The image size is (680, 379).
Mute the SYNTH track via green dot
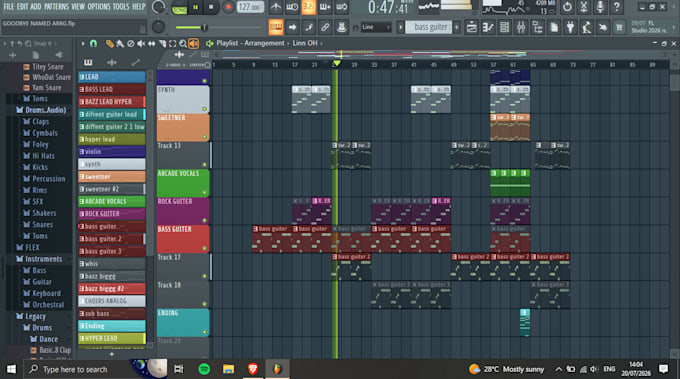point(204,109)
